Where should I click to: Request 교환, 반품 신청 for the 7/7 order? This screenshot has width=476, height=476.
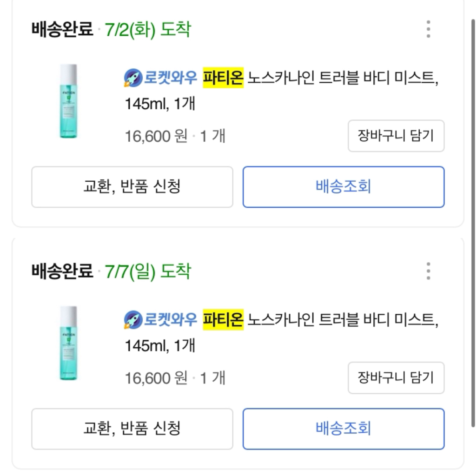pos(132,429)
